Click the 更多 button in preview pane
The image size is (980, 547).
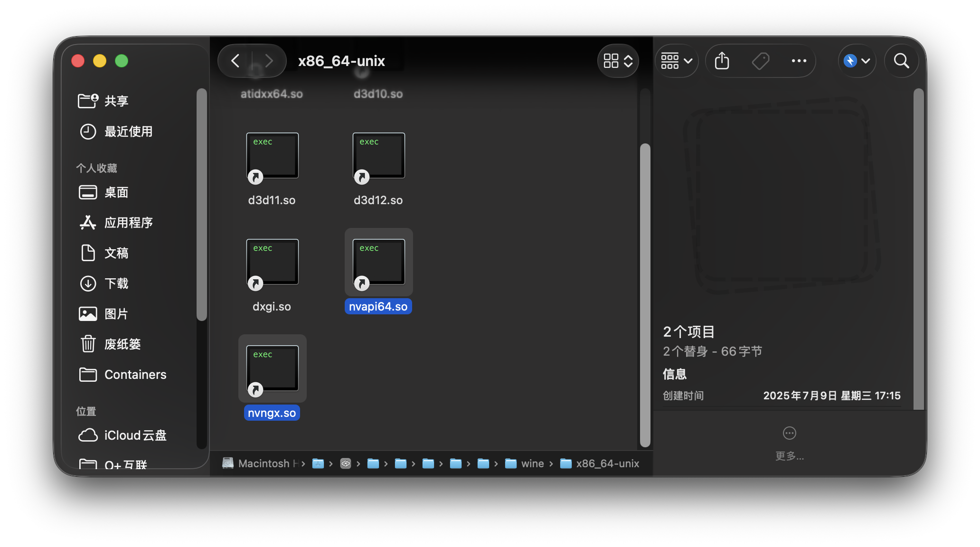coord(789,443)
